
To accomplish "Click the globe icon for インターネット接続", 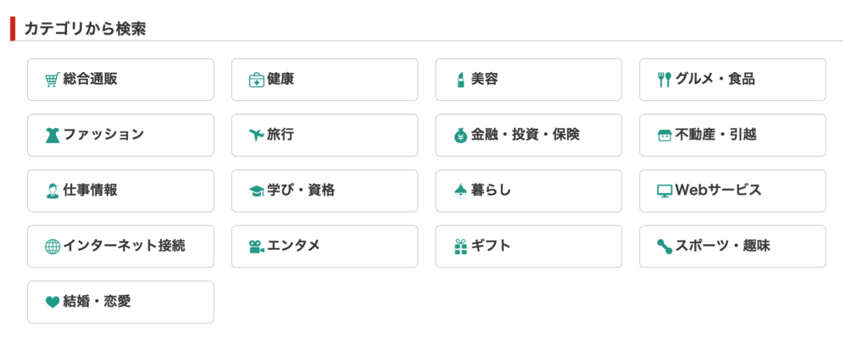I will tap(52, 247).
